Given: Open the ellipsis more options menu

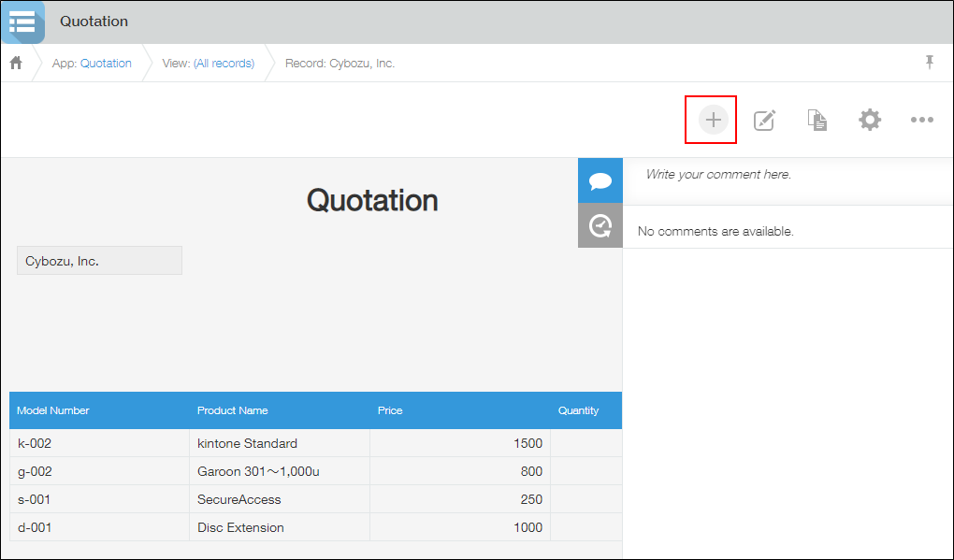Looking at the screenshot, I should 922,120.
